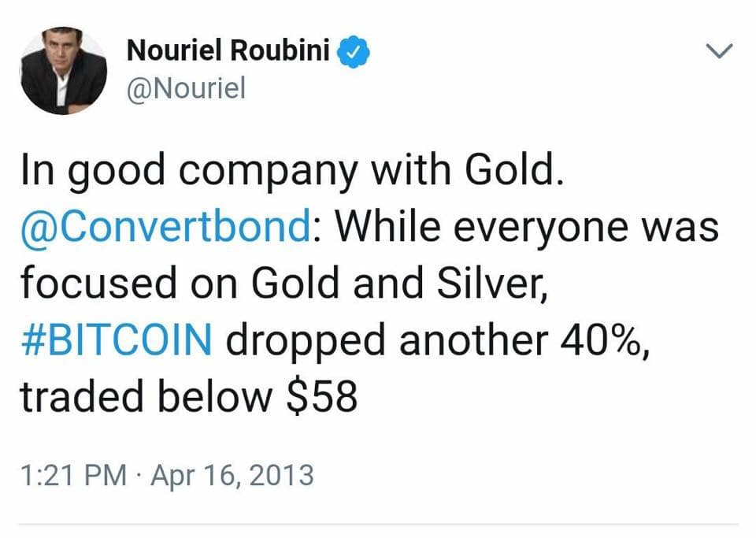
Task: Click the @Nouriel handle
Action: (x=186, y=89)
